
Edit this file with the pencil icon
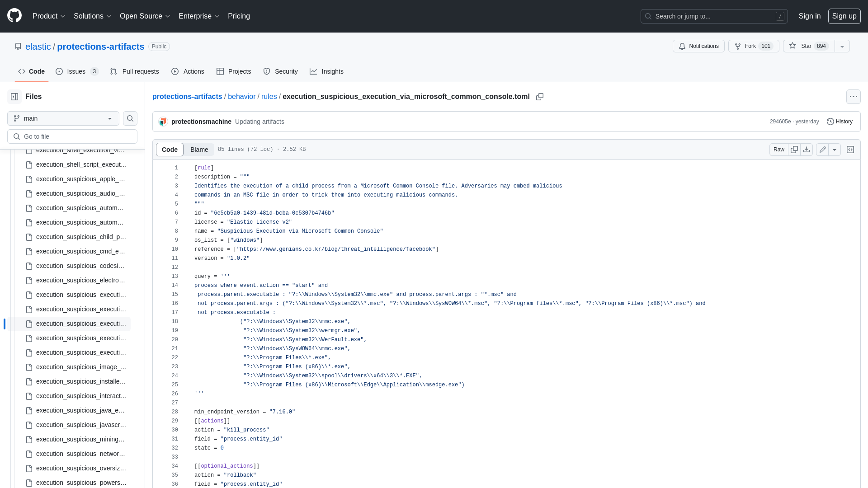coord(822,150)
